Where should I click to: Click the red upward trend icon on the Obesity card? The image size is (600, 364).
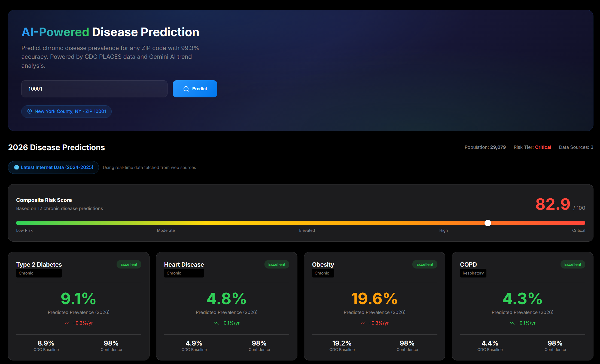coord(363,323)
